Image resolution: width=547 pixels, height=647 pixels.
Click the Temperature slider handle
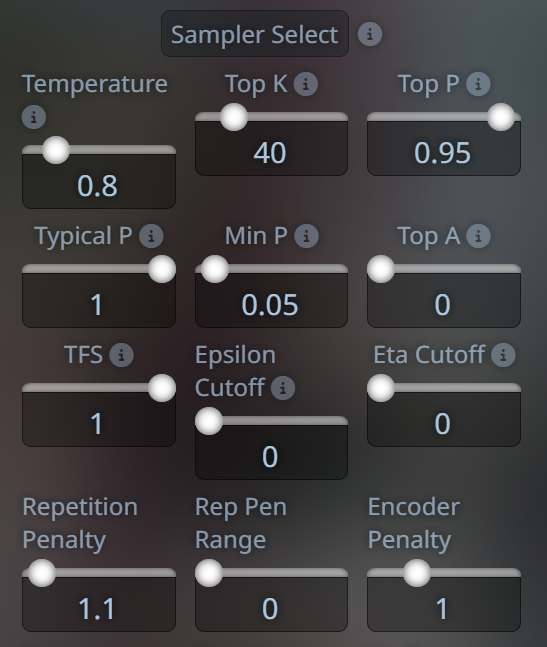click(56, 150)
